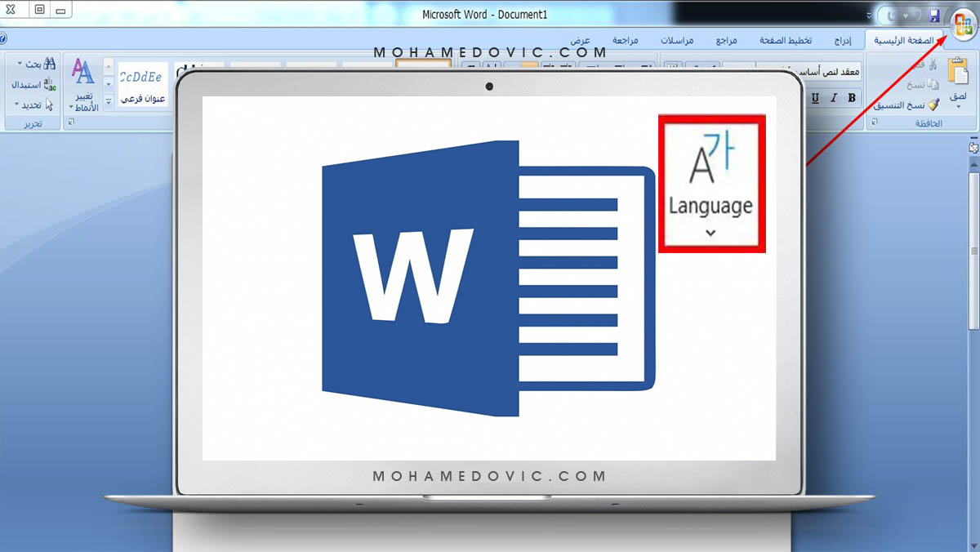Screen dimensions: 980x552
Task: Open the Styles pane dialog launcher
Action: [71, 122]
